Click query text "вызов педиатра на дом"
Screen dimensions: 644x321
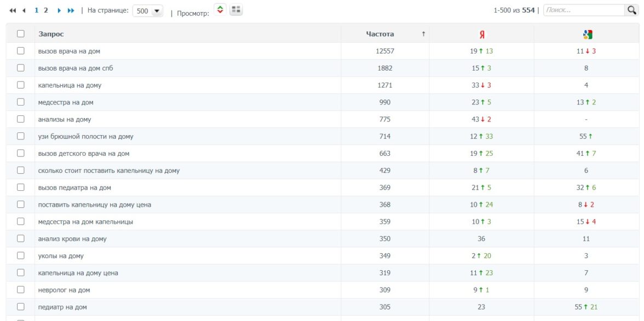coord(74,188)
